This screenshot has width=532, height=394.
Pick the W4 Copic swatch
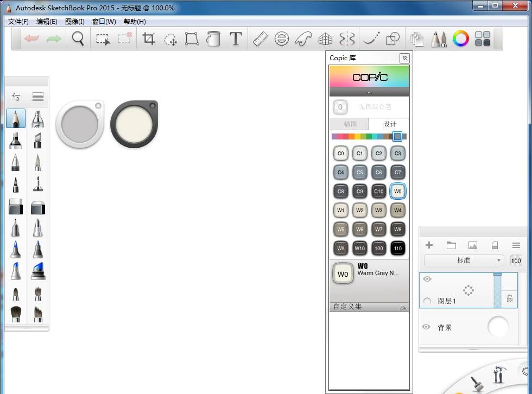click(x=397, y=210)
